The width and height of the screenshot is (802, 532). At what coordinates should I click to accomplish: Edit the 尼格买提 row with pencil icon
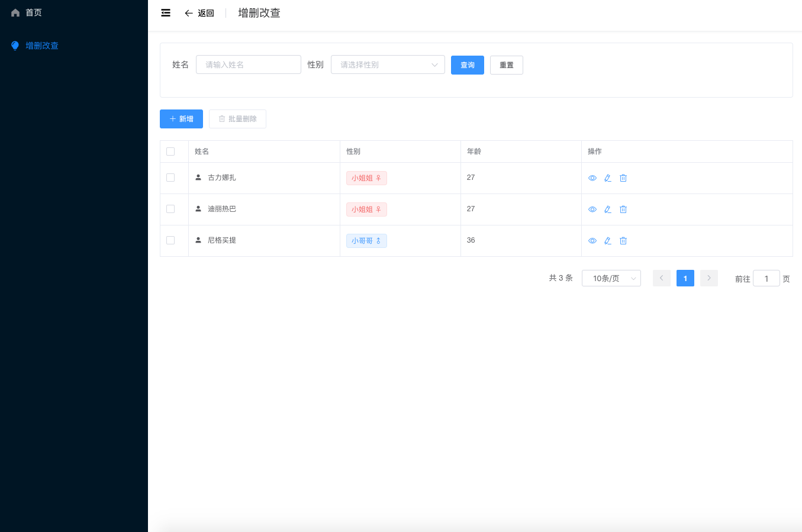tap(608, 241)
